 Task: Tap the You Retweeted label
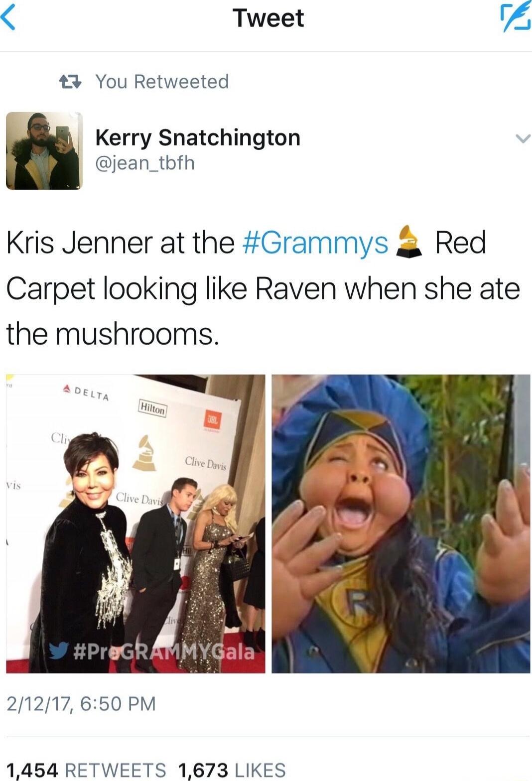point(162,81)
